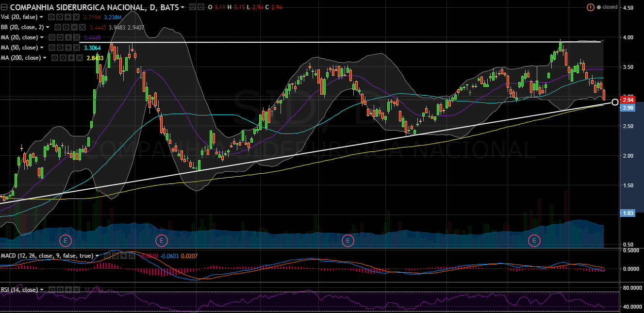Click the plus icon beside Vol indicator

[x=68, y=17]
